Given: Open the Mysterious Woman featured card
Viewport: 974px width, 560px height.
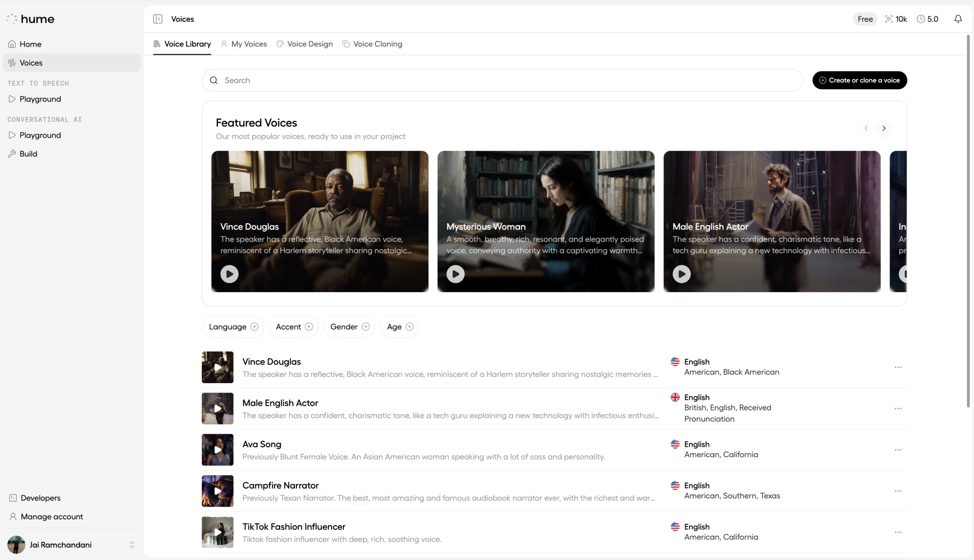Looking at the screenshot, I should tap(546, 221).
